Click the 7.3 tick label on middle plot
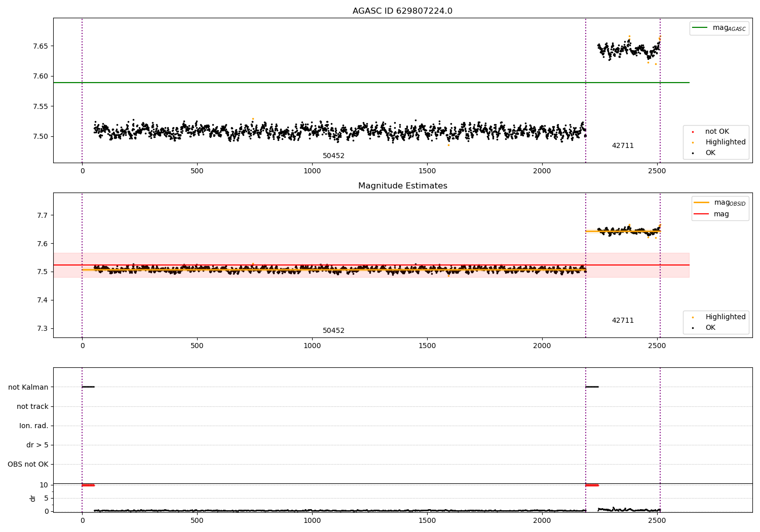This screenshot has height=532, width=760. (x=43, y=329)
